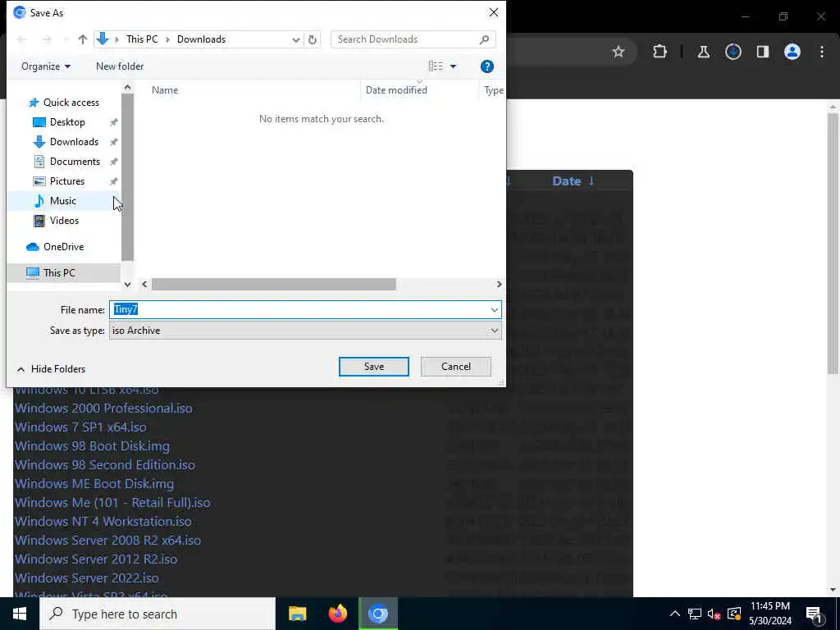The image size is (840, 630).
Task: Open Documents in navigation pane
Action: pos(75,162)
